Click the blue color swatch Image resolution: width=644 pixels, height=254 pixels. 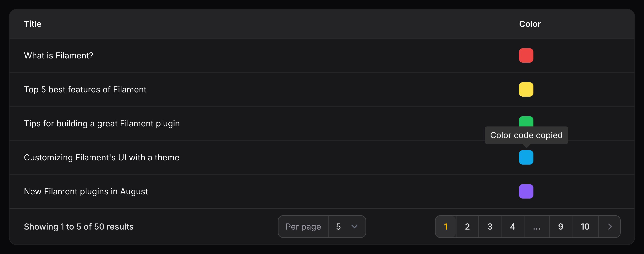click(526, 157)
